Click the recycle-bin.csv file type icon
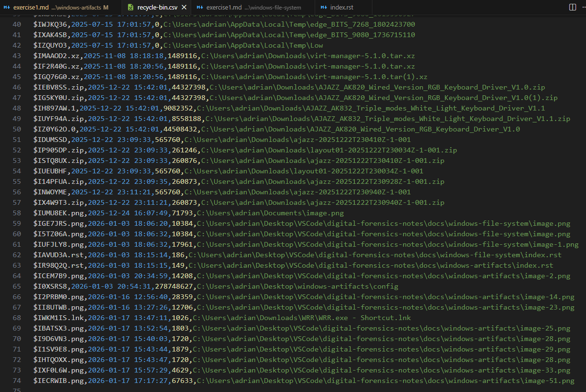The width and height of the screenshot is (586, 392). pos(130,7)
